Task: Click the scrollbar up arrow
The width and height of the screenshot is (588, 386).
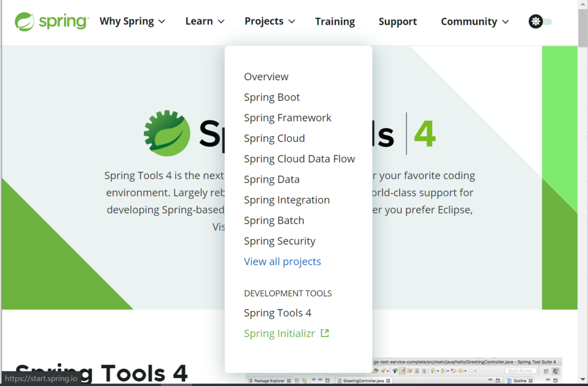Action: tap(583, 4)
